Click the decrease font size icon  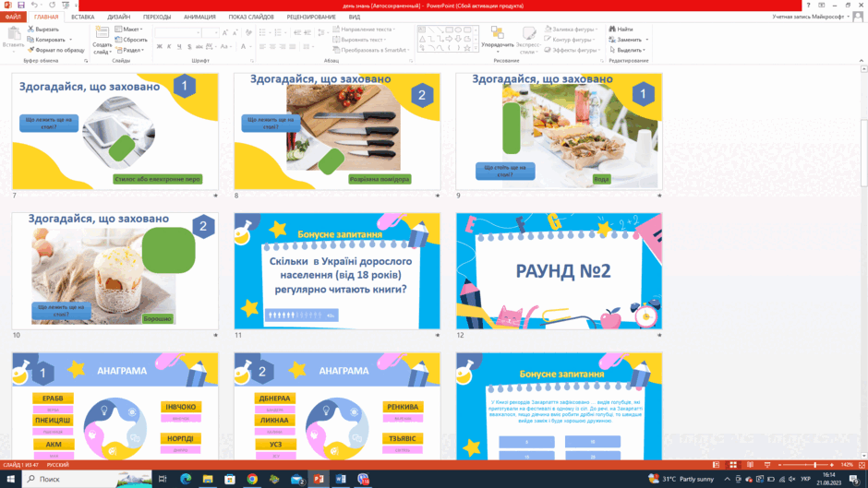235,33
